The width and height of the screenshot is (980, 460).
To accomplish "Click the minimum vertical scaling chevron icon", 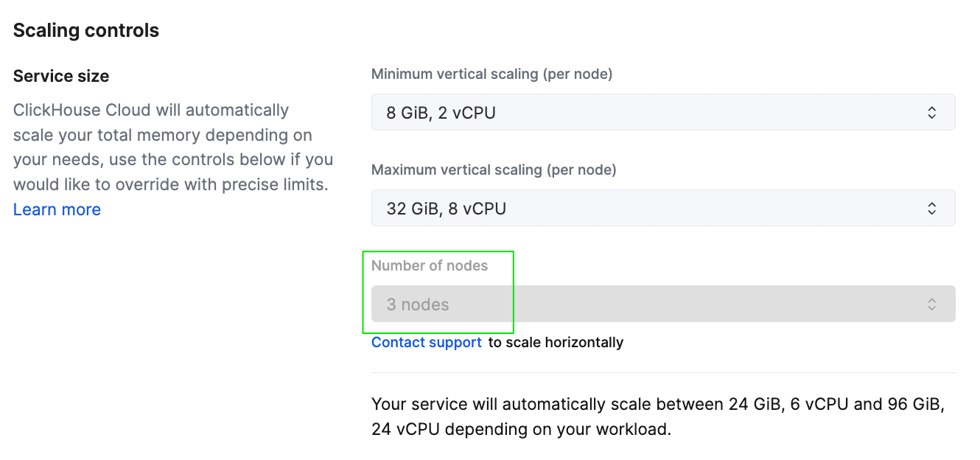I will [931, 112].
